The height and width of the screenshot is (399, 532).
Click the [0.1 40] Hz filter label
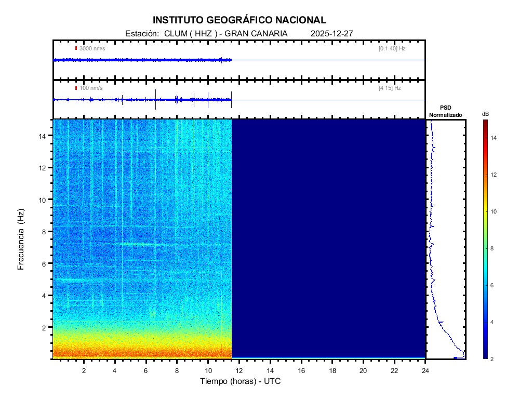tap(392, 48)
